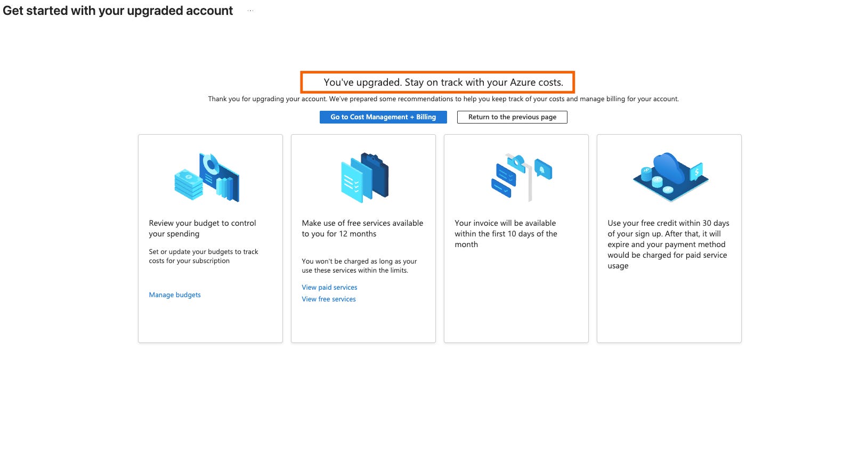Image resolution: width=868 pixels, height=450 pixels.
Task: Click the 'Thank you for upgrading your account' paragraph
Action: 443,99
